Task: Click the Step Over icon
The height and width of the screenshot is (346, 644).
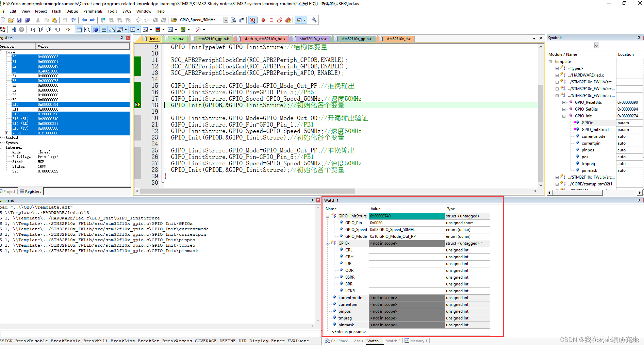Action: (41, 30)
